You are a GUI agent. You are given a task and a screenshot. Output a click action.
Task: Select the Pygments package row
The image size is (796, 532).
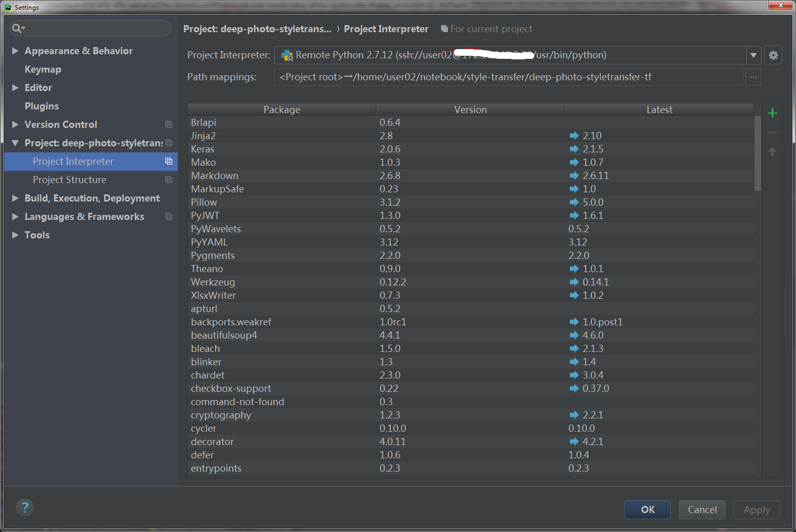point(471,255)
